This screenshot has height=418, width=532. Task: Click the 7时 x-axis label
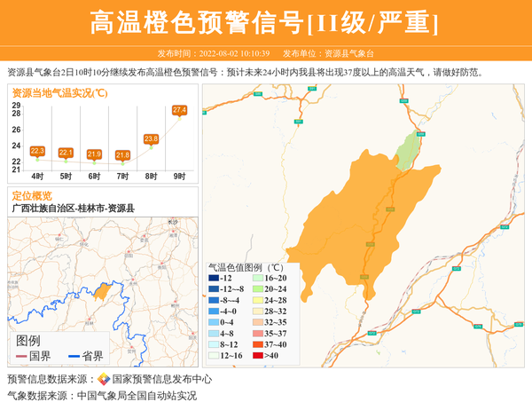122,177
